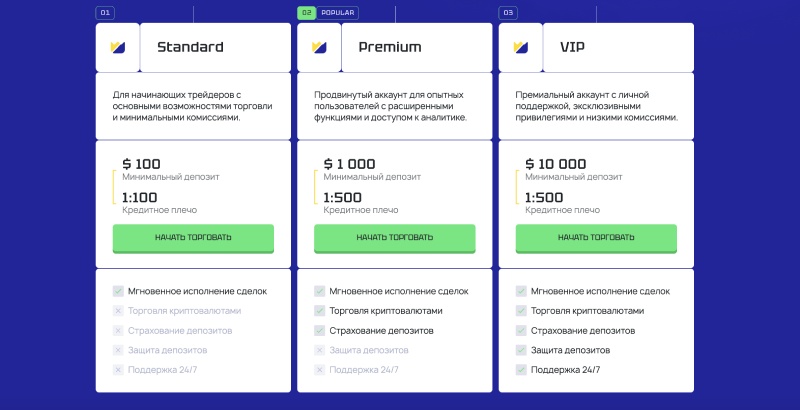Select the VIP plan title
Viewport: 800px width, 410px height.
(x=574, y=47)
